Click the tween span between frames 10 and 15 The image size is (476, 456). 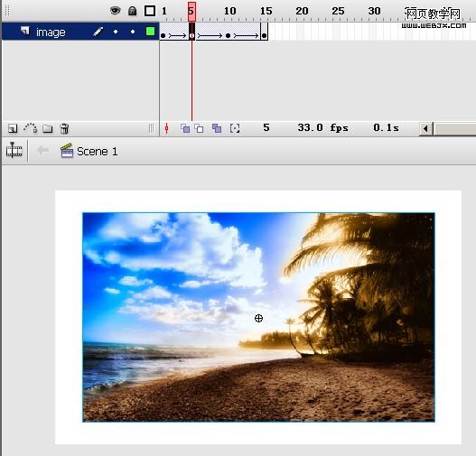point(246,36)
